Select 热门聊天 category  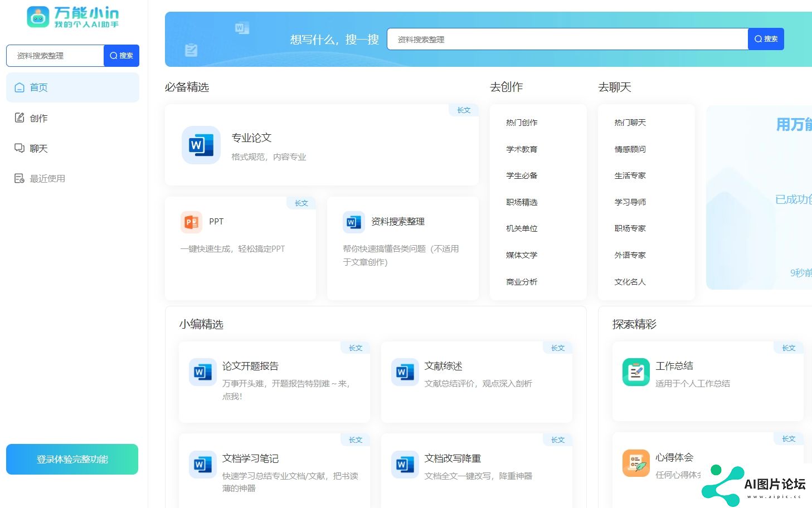pos(630,123)
